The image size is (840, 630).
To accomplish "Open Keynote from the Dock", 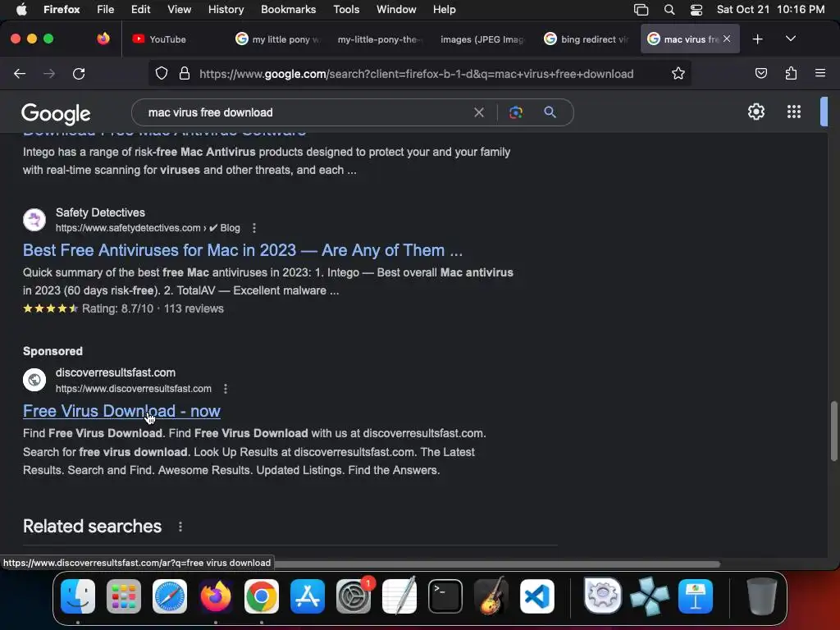I will 696,596.
